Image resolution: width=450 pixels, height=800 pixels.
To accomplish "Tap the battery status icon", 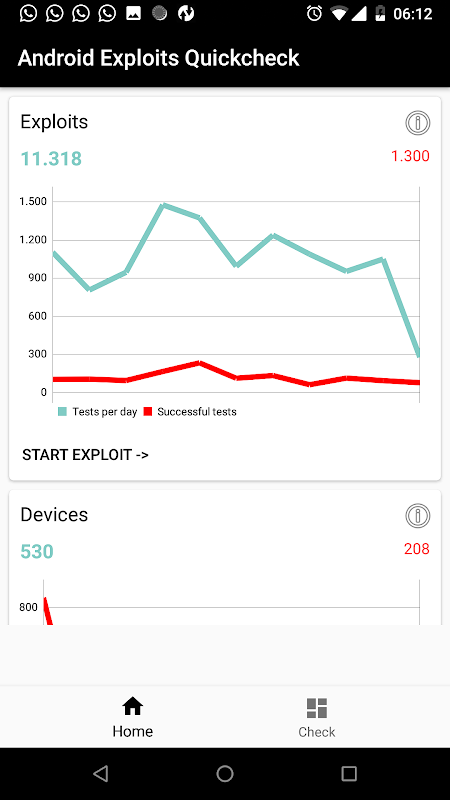I will tap(380, 14).
